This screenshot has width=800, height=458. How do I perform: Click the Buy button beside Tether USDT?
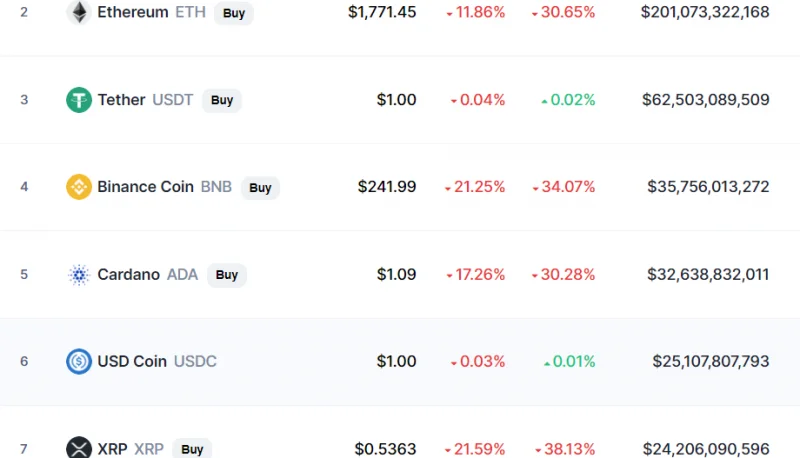pyautogui.click(x=222, y=100)
